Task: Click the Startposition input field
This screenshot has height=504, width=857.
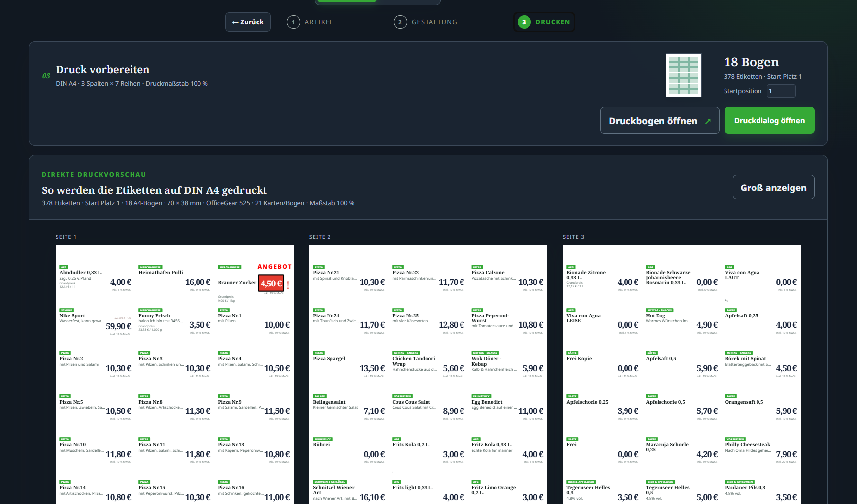Action: 781,91
